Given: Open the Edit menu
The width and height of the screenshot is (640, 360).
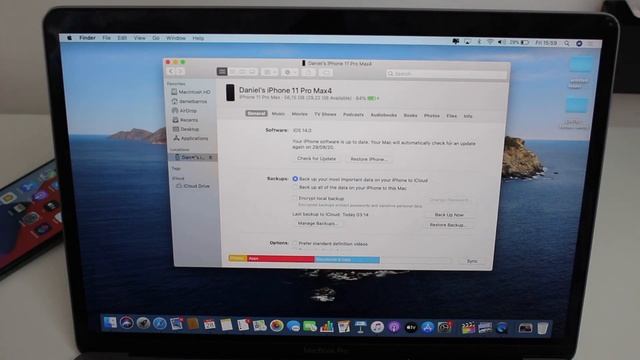Looking at the screenshot, I should click(122, 38).
